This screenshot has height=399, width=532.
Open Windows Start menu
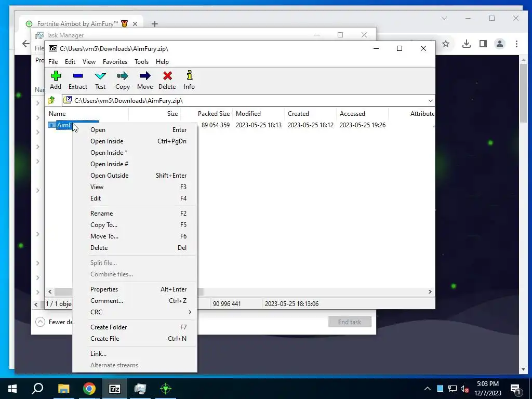point(12,389)
